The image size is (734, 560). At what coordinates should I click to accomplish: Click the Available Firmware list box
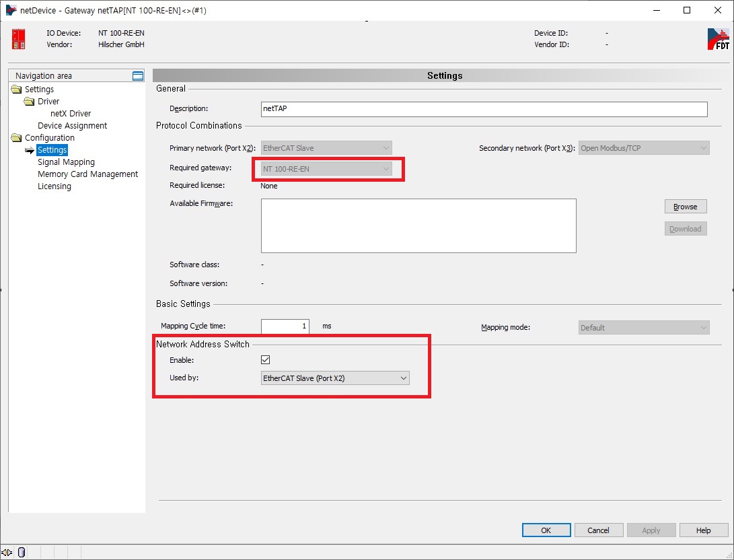pyautogui.click(x=418, y=225)
